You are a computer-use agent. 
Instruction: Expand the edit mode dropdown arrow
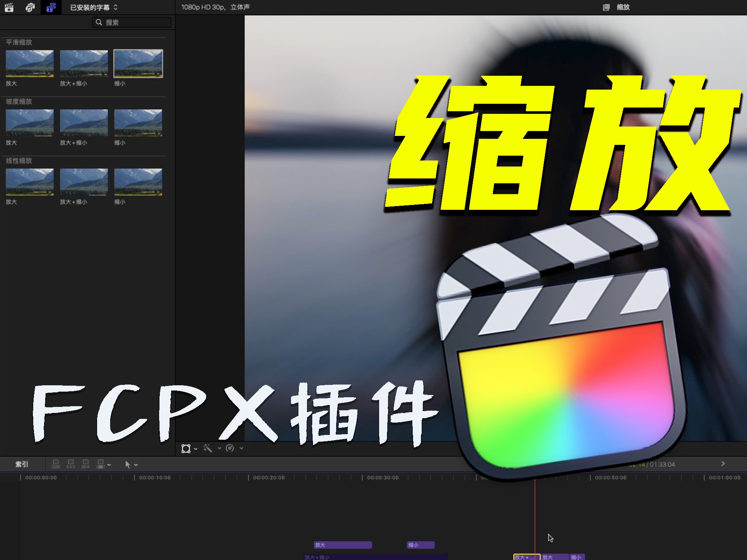click(x=109, y=465)
